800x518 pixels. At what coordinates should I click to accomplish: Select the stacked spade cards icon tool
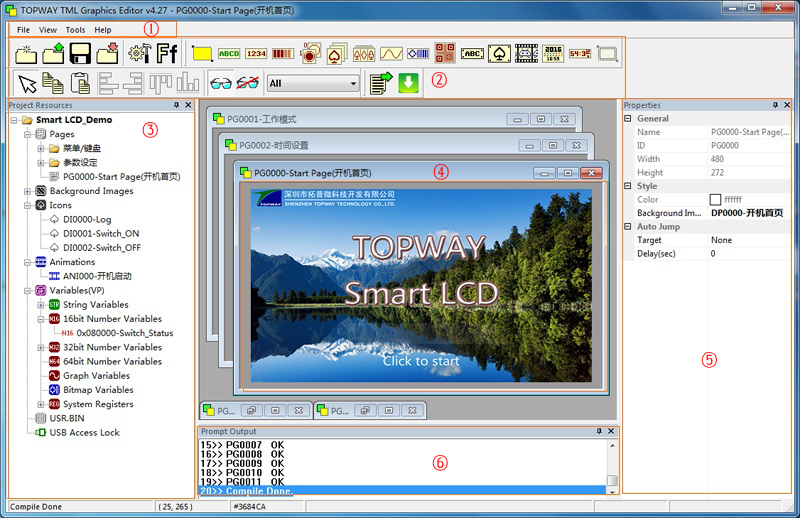pyautogui.click(x=337, y=54)
